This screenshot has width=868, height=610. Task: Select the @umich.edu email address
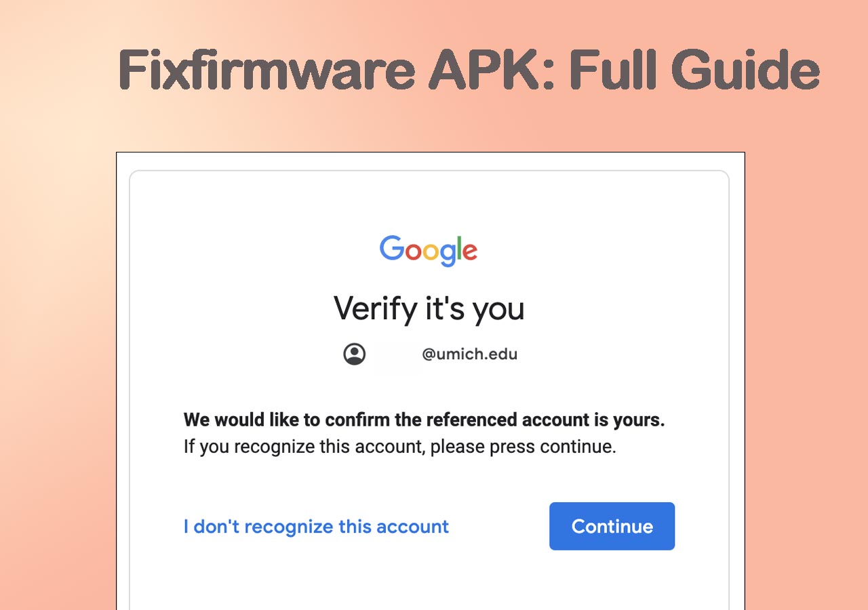(469, 354)
